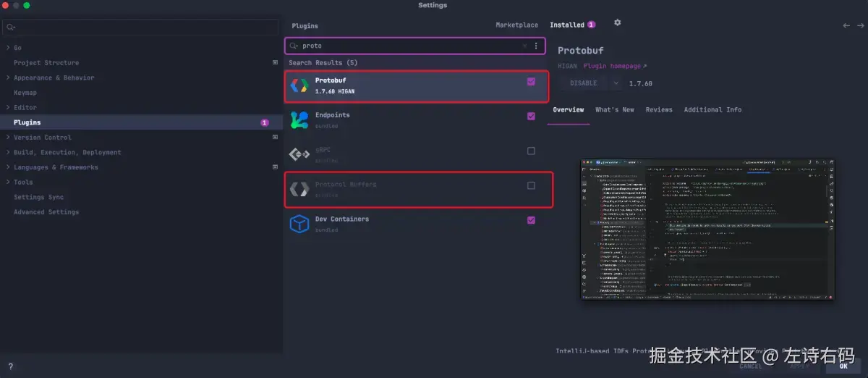Screen dimensions: 868x378
Task: Open the help question mark
Action: (x=10, y=366)
